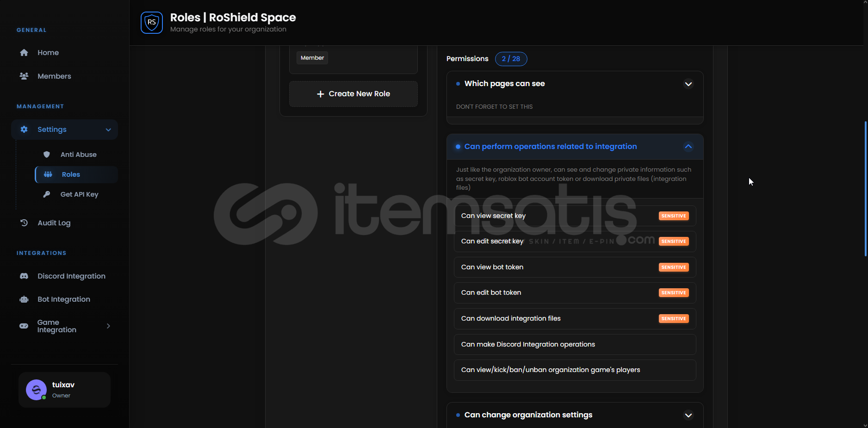Click the RoShield RS shield logo
The image size is (868, 428).
coord(152,23)
